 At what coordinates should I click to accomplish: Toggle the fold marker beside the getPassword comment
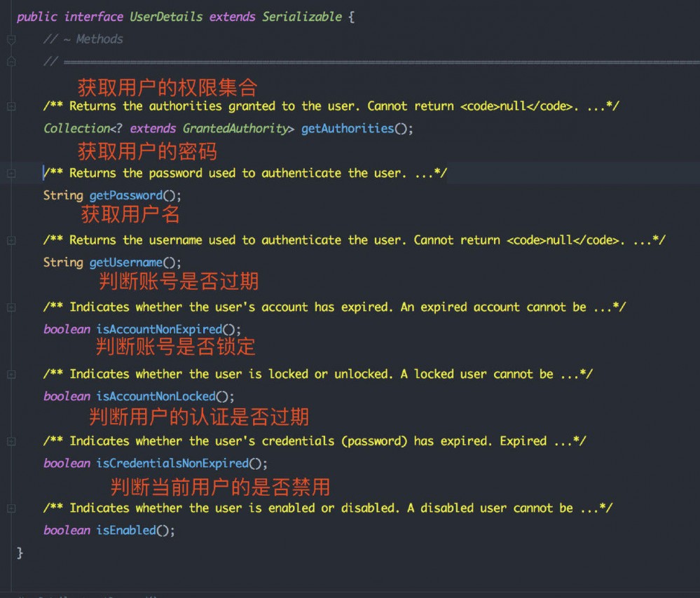click(x=10, y=173)
